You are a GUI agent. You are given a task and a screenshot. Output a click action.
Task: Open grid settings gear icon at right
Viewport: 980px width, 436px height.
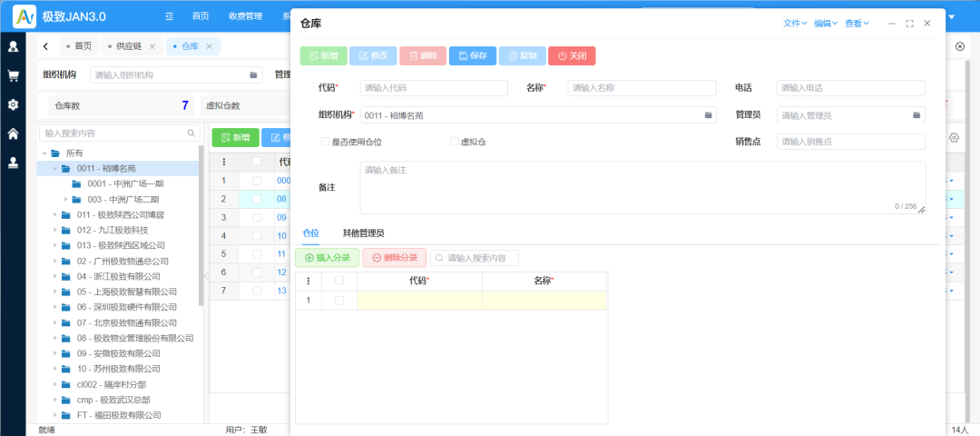[954, 138]
